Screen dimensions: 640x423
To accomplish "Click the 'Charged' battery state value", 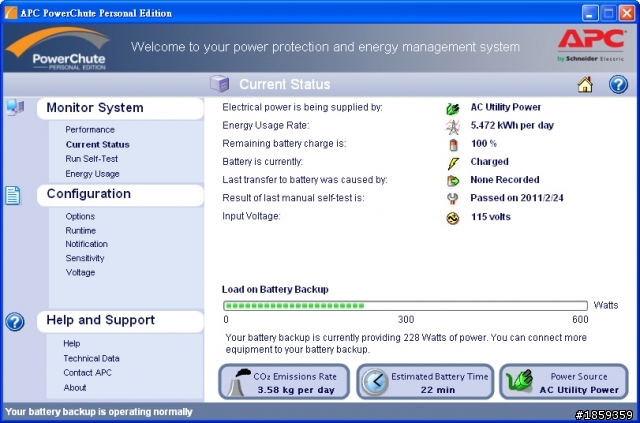I will [x=489, y=162].
